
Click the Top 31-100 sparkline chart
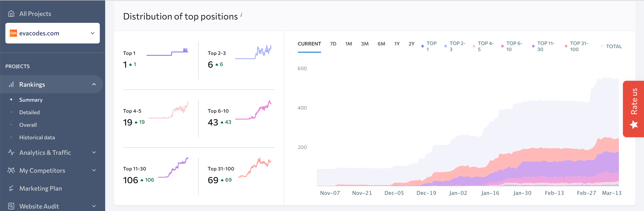(254, 168)
